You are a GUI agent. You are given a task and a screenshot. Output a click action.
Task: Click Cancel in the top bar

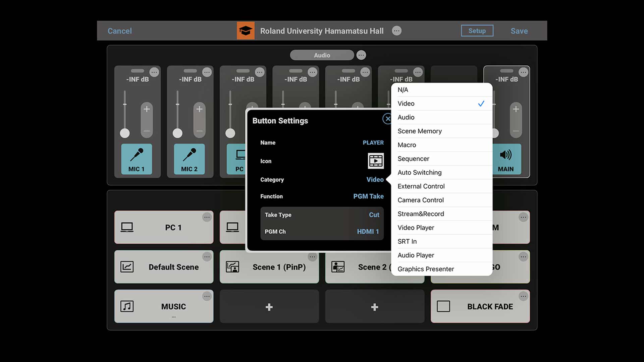[x=119, y=31]
